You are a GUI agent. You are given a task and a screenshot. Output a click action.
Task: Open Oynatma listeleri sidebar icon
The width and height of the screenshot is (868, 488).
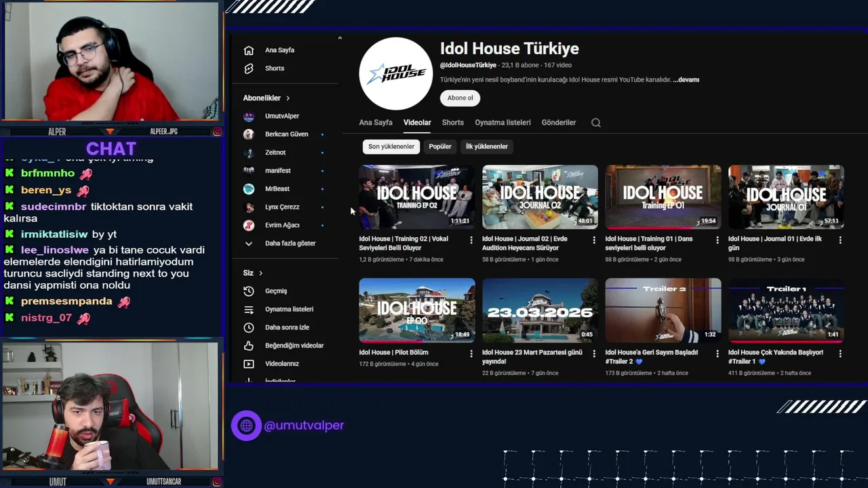click(x=249, y=309)
